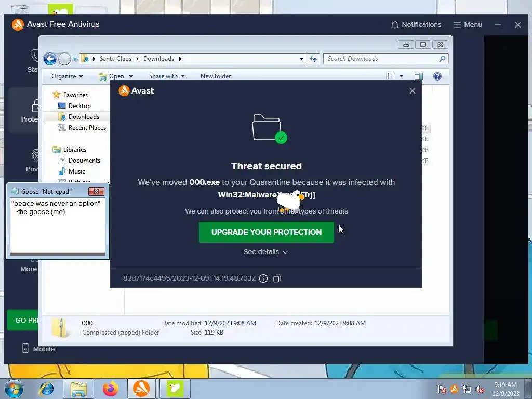The height and width of the screenshot is (399, 532).
Task: Close the Goose Not-epad window
Action: click(96, 191)
